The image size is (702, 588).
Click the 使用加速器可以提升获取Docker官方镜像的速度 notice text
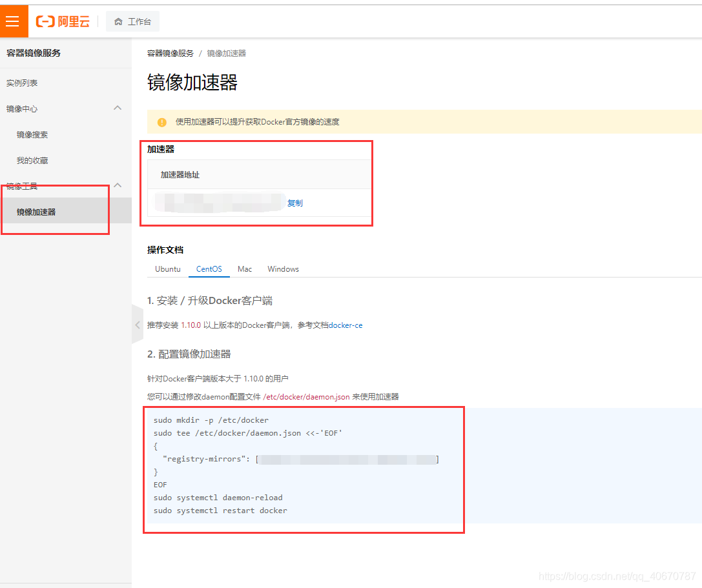pos(258,122)
